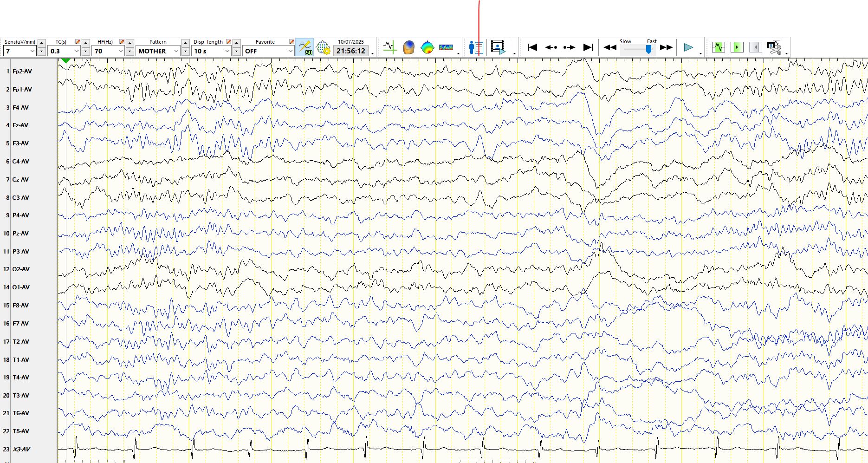Expand the arrow after the video playback icon
The height and width of the screenshot is (463, 868).
point(514,53)
